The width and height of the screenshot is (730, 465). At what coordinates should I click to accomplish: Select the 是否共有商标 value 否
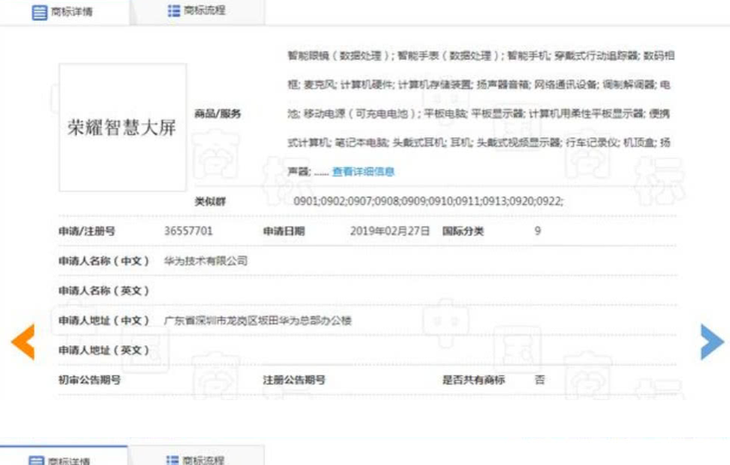click(x=540, y=380)
